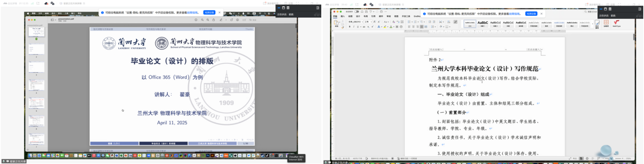
Task: Toggle the AutoSave switch in Word
Action: point(356,12)
